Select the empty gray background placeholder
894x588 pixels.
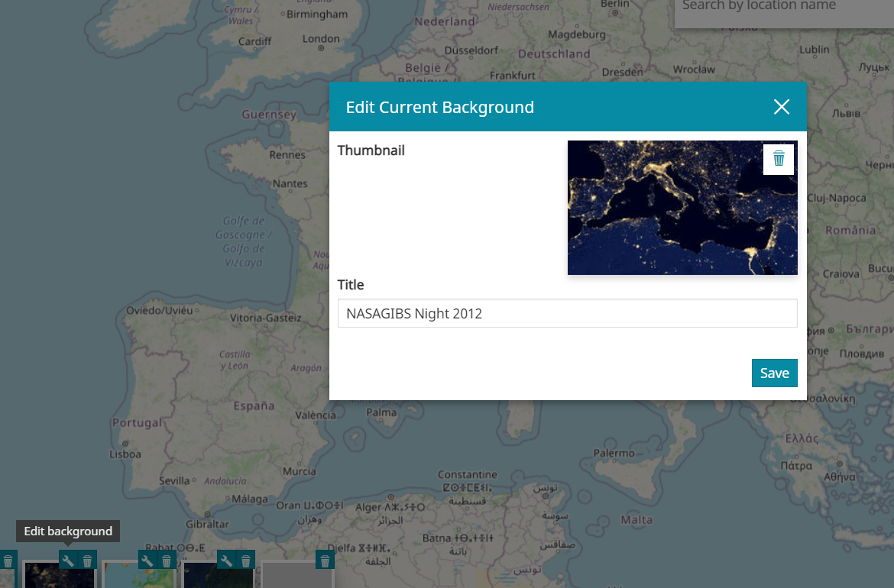pos(298,578)
